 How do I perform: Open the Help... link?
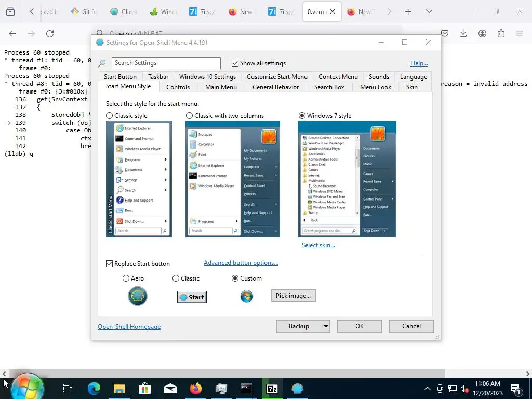pyautogui.click(x=419, y=63)
